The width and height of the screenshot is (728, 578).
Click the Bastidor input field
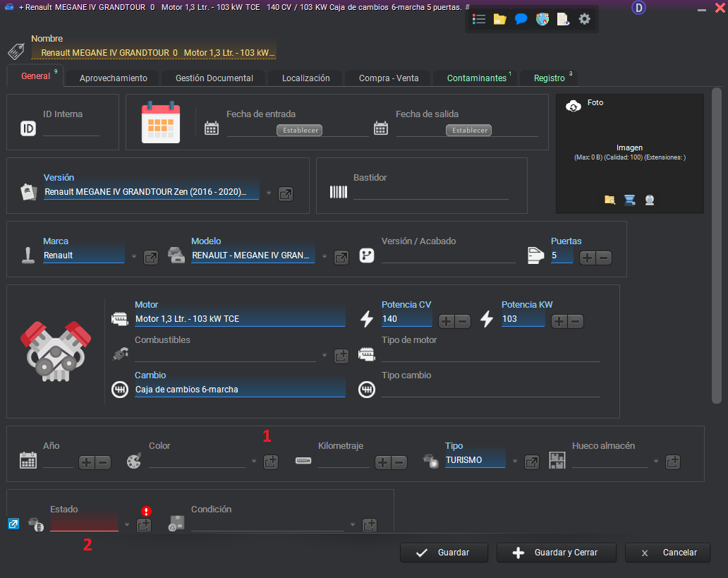pyautogui.click(x=430, y=193)
